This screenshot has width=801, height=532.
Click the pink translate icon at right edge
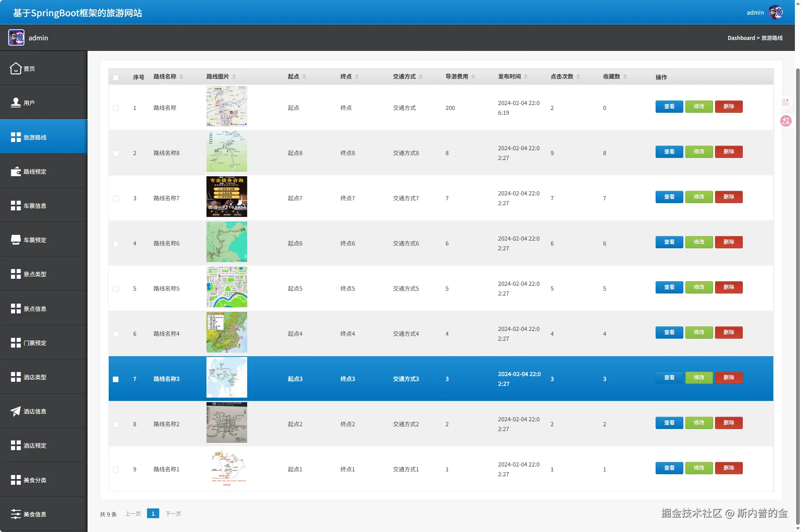(x=786, y=121)
